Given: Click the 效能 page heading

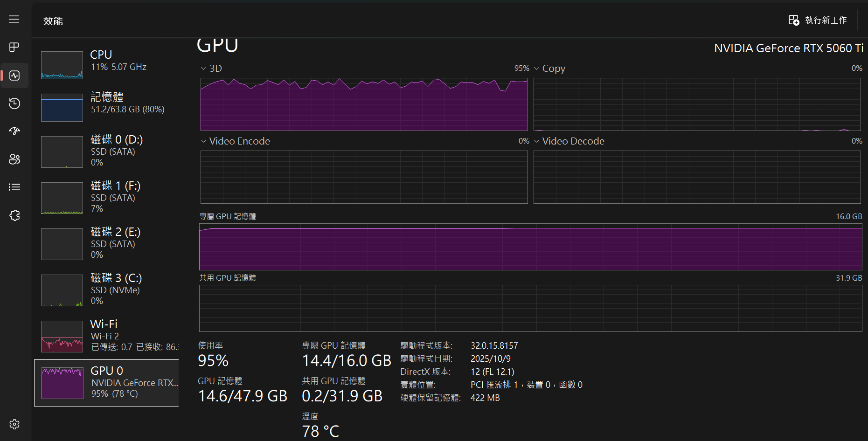Looking at the screenshot, I should coord(53,21).
